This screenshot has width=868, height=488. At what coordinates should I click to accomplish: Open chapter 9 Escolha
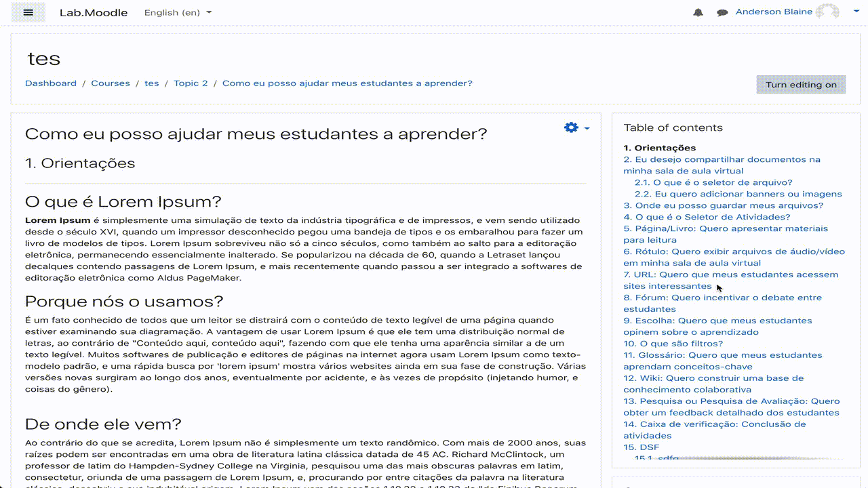click(x=717, y=326)
